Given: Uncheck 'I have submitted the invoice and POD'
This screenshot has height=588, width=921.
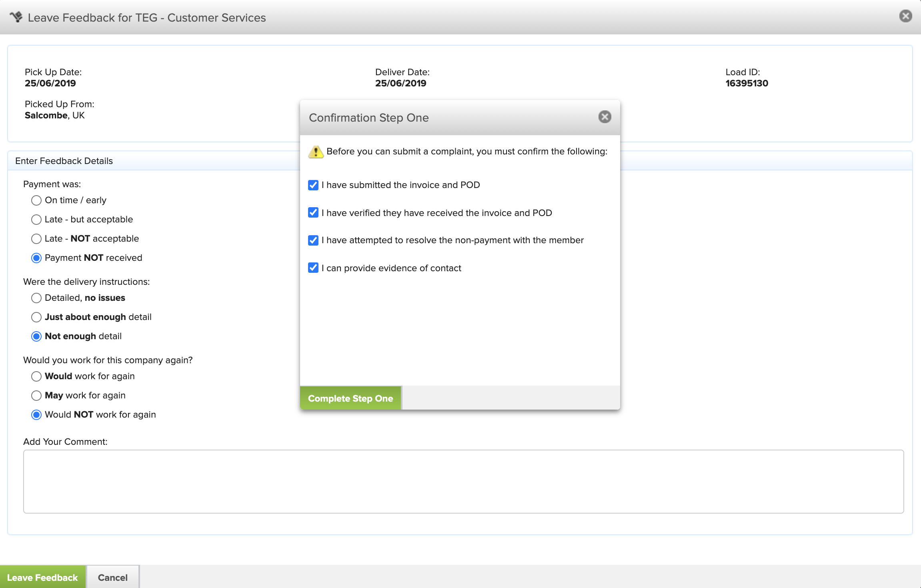Looking at the screenshot, I should tap(313, 185).
